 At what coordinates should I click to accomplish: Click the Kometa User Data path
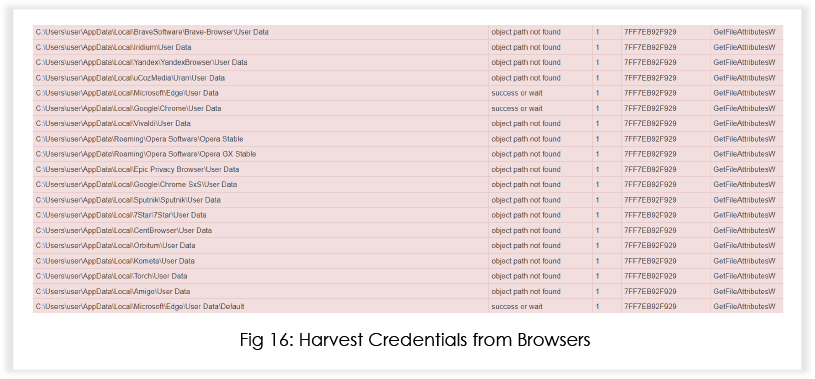(115, 261)
